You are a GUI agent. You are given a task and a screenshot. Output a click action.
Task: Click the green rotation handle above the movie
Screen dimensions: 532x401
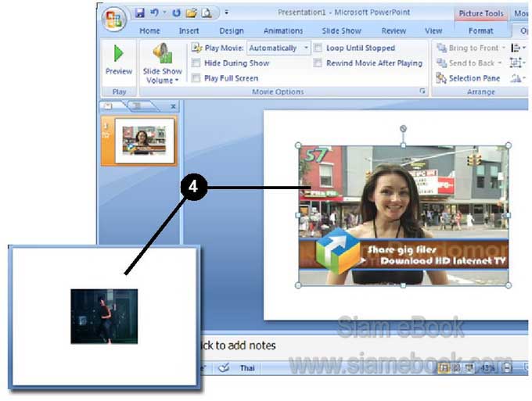pyautogui.click(x=403, y=128)
